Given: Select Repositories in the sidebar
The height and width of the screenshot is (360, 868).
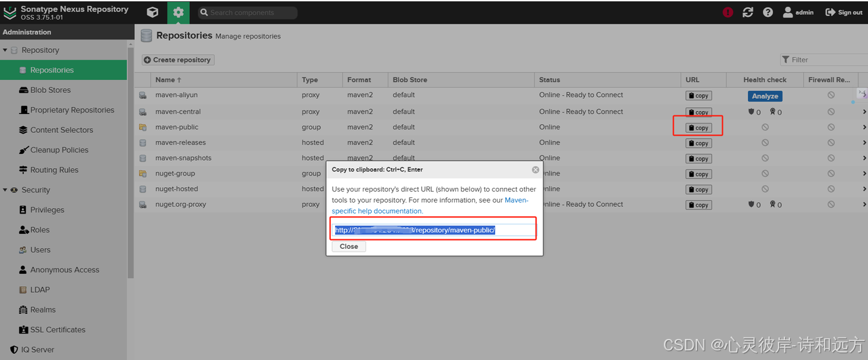Looking at the screenshot, I should pyautogui.click(x=63, y=70).
